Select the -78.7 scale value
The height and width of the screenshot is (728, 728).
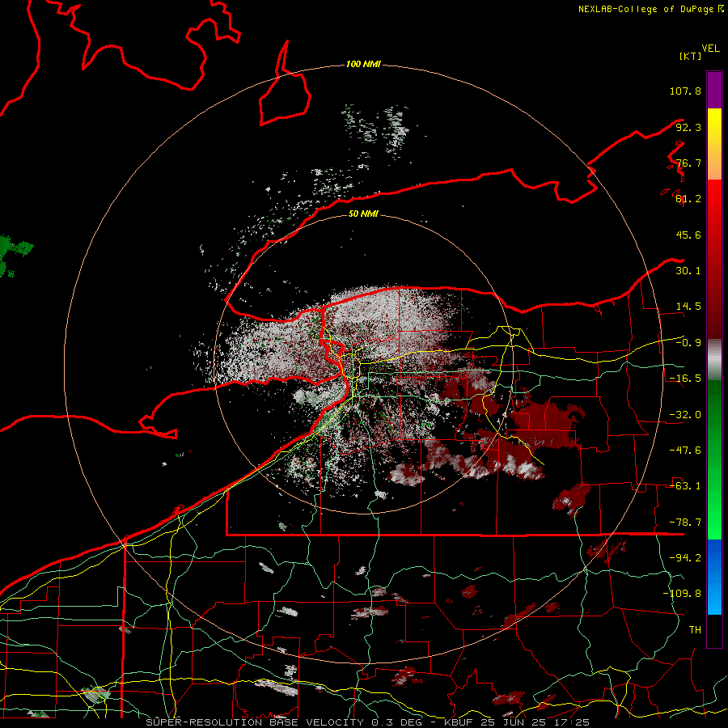[685, 523]
